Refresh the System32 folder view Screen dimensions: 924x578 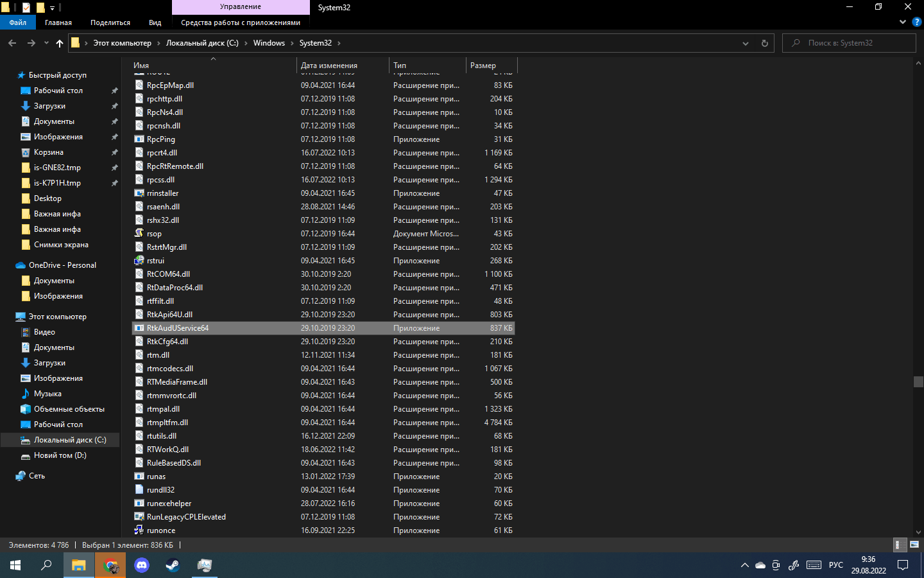764,43
